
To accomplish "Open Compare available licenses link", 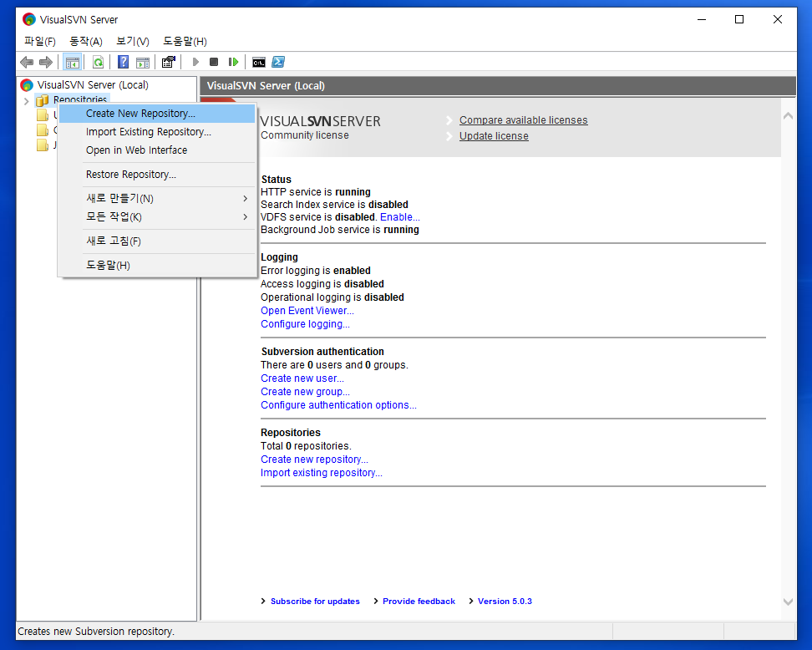I will click(x=524, y=120).
